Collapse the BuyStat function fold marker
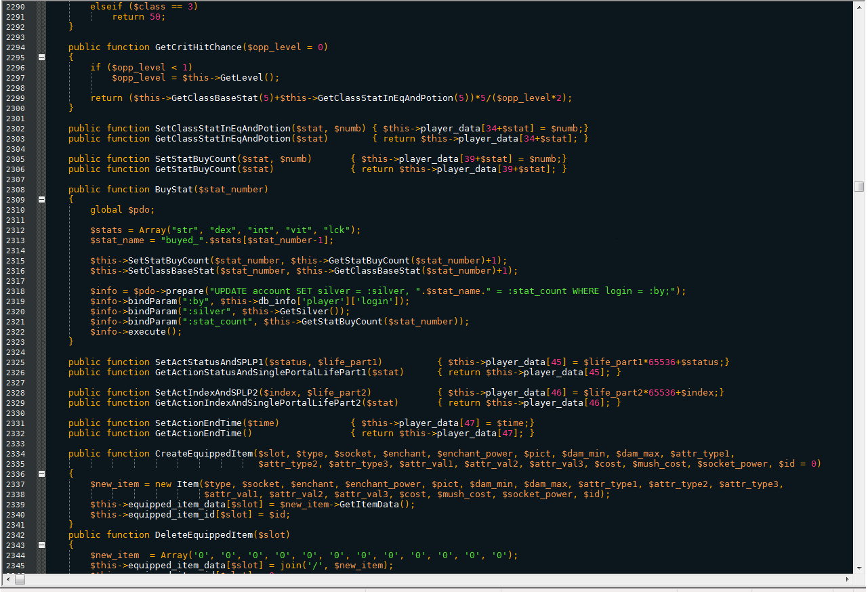This screenshot has width=868, height=592. pyautogui.click(x=42, y=200)
